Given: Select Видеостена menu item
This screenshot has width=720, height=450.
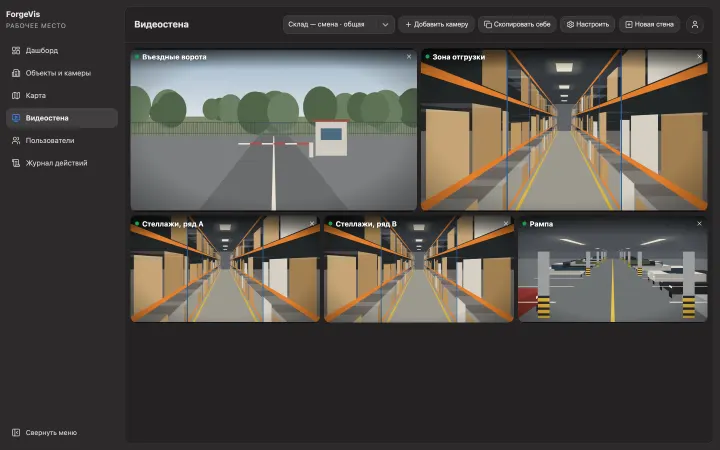Looking at the screenshot, I should pyautogui.click(x=62, y=118).
